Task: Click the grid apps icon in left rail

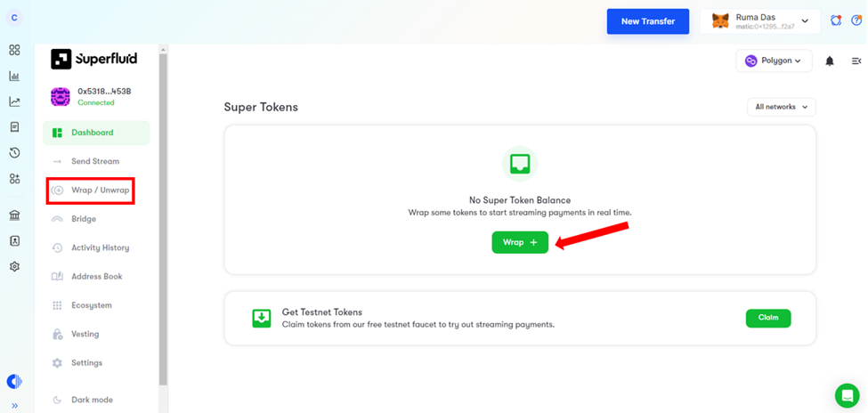Action: pos(14,51)
